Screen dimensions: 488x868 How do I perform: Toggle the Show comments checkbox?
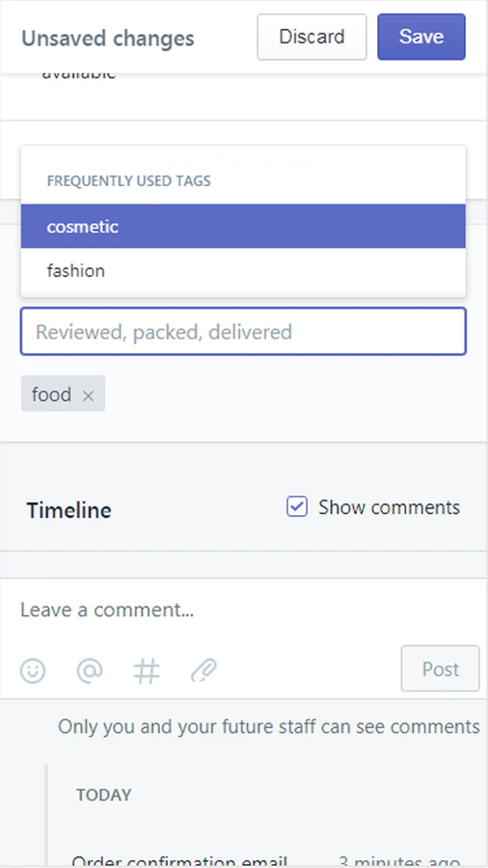[297, 506]
